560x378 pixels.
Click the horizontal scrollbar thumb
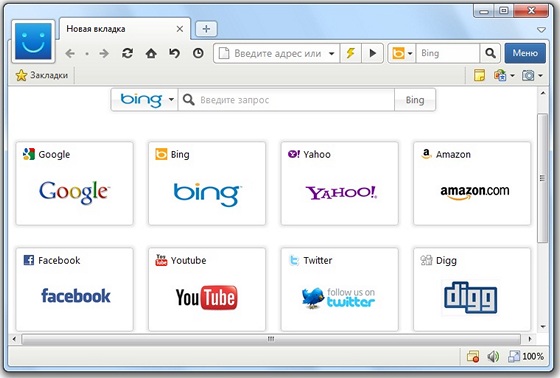[271, 338]
